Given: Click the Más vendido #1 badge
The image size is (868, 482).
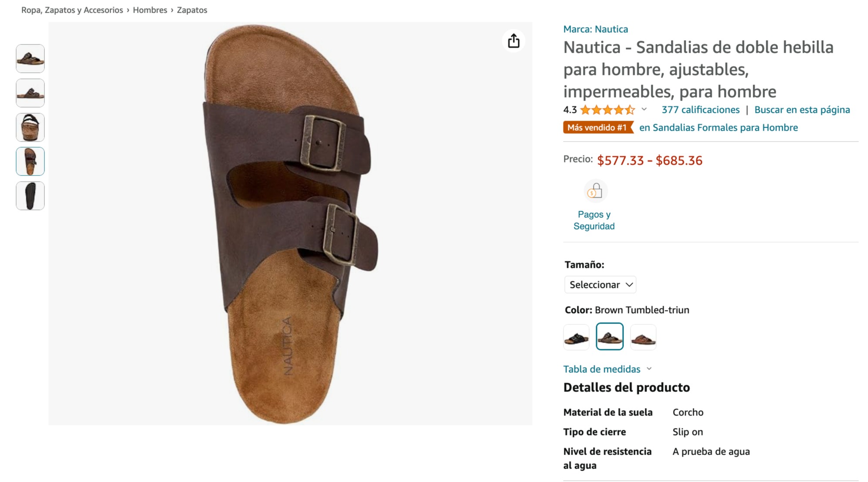Looking at the screenshot, I should [597, 128].
